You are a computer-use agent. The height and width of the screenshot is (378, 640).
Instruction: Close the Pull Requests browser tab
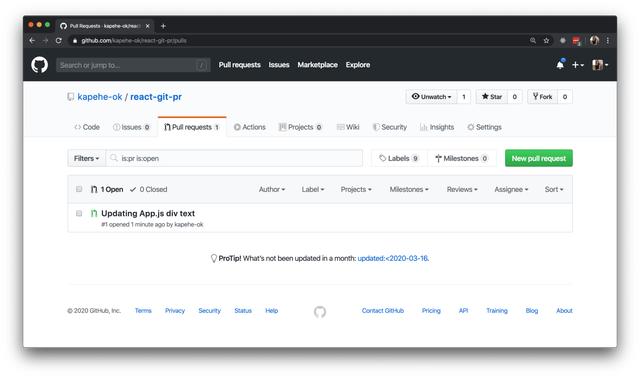(x=148, y=26)
